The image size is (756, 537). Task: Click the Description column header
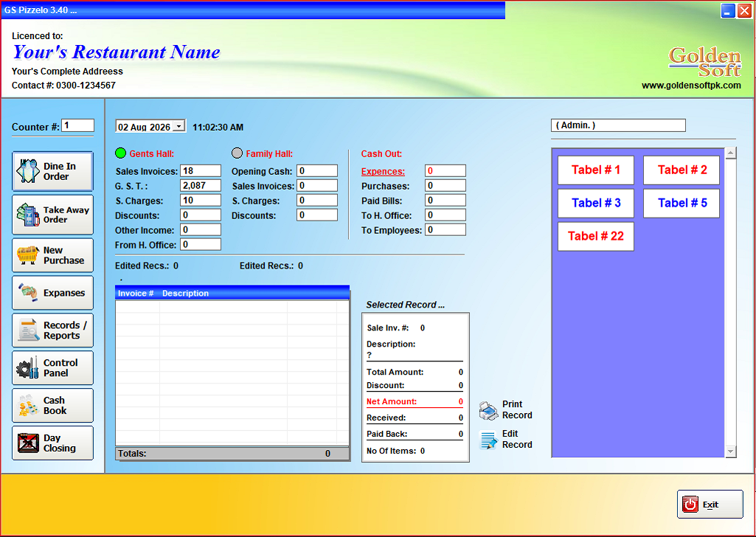[x=186, y=293]
